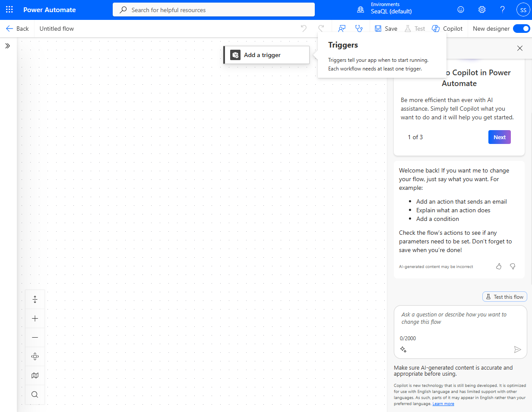Turn off the New designer toggle
Image resolution: width=532 pixels, height=412 pixels.
click(x=521, y=29)
